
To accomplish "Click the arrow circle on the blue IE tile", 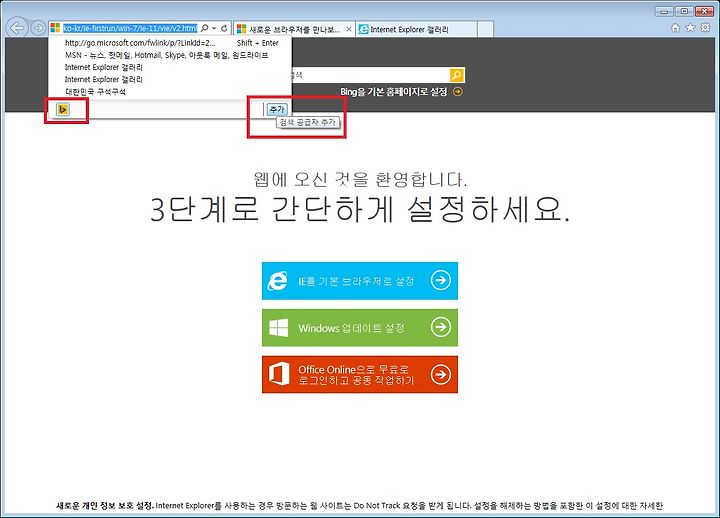I will [440, 280].
